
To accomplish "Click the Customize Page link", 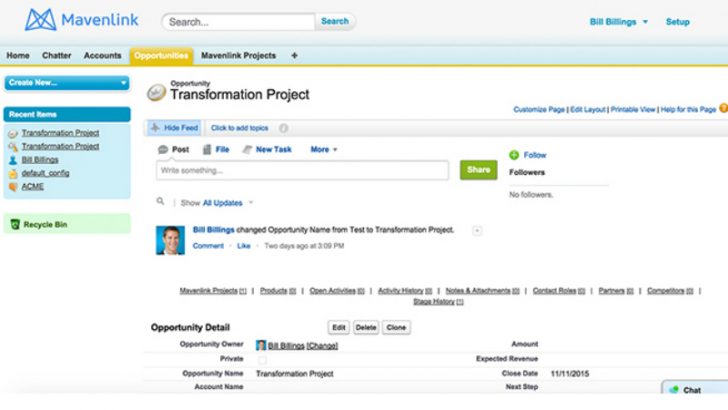I will click(x=539, y=110).
